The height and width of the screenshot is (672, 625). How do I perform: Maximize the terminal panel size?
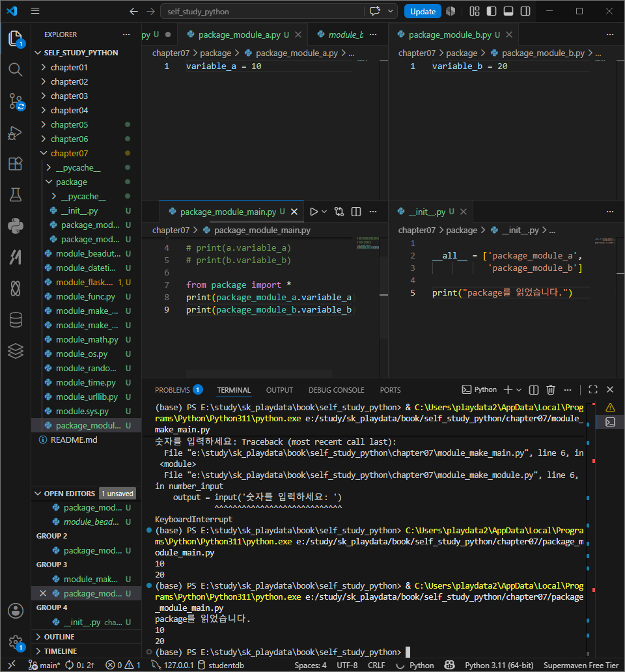pyautogui.click(x=593, y=389)
